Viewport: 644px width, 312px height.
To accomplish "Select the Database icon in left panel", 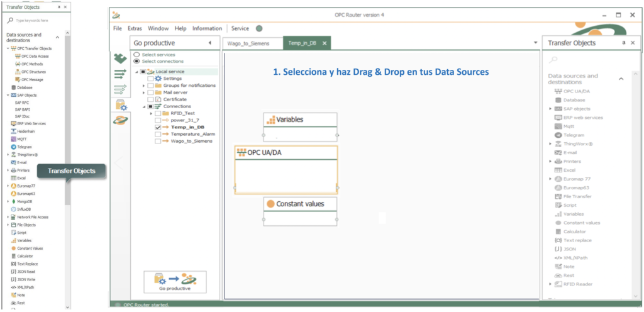I will tap(14, 87).
